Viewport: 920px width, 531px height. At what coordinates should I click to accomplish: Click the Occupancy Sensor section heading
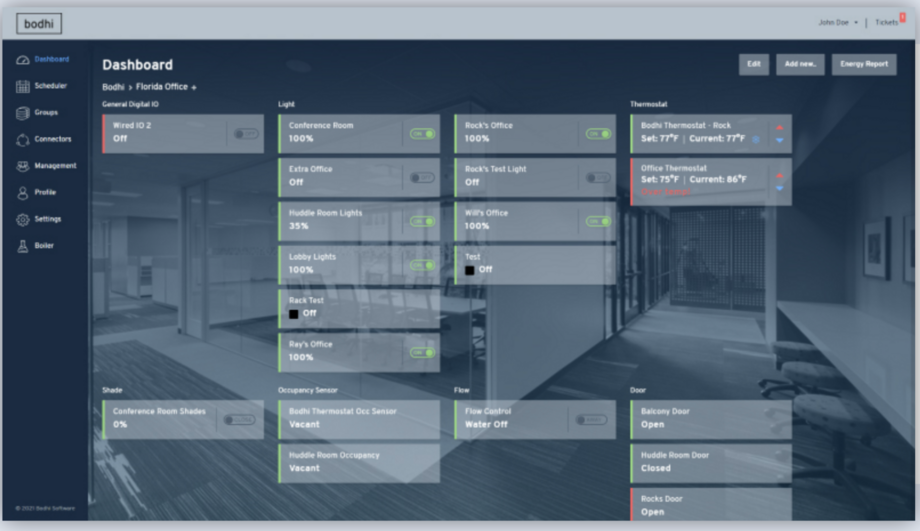click(308, 390)
